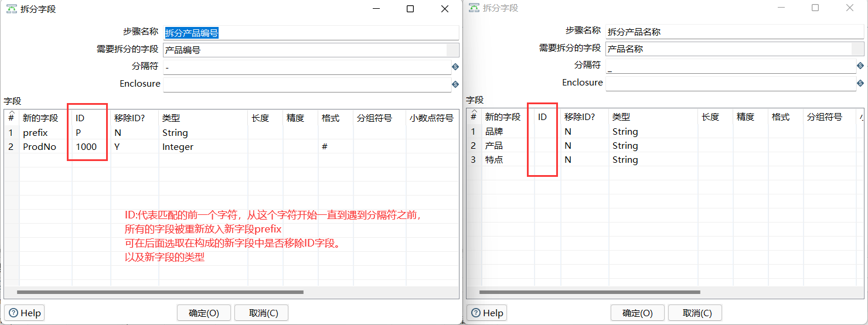Screen dimensions: 868x325
Task: Focus 步骤名称 field containing 拆分产品名称
Action: (735, 32)
